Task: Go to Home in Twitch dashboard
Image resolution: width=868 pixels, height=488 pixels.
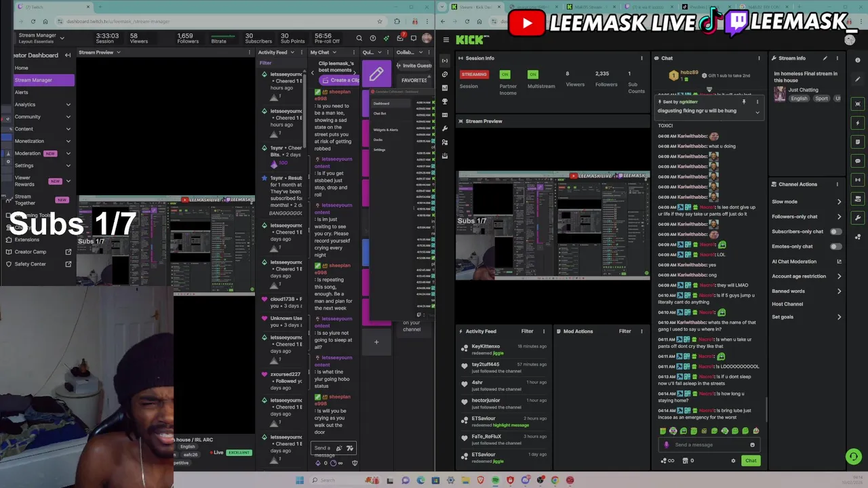Action: [x=22, y=68]
